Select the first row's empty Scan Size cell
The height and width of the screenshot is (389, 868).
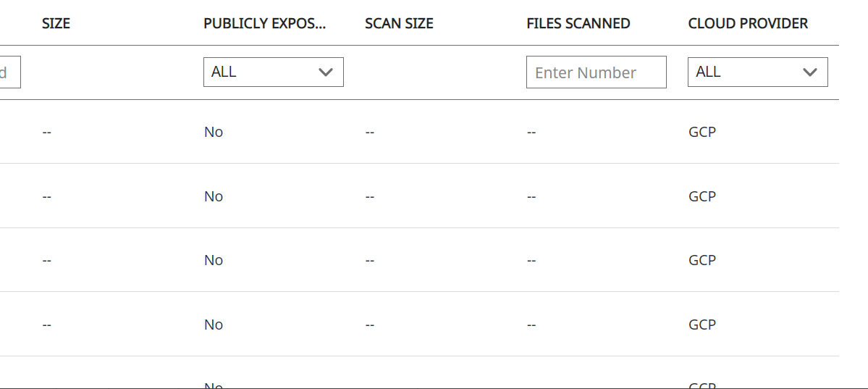coord(369,133)
